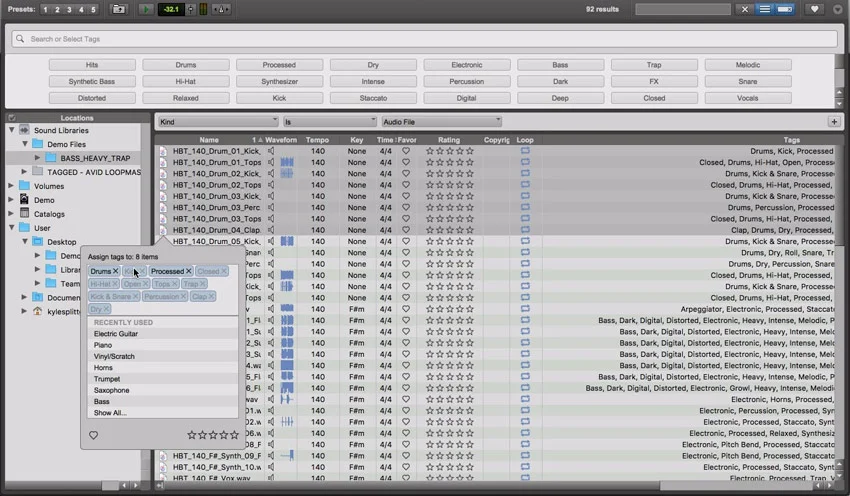Filter by the Hits tag button
The image size is (850, 496).
tap(92, 65)
